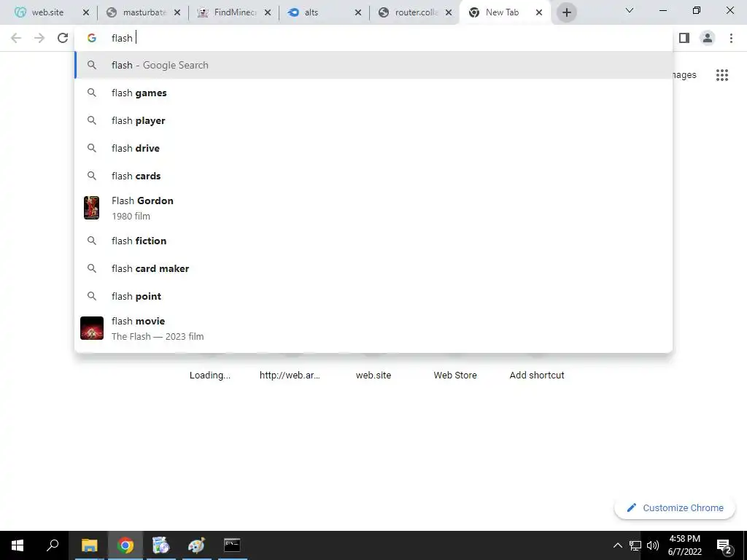Click The Flash 2023 film thumbnail
Viewport: 747px width, 560px height.
[x=92, y=328]
